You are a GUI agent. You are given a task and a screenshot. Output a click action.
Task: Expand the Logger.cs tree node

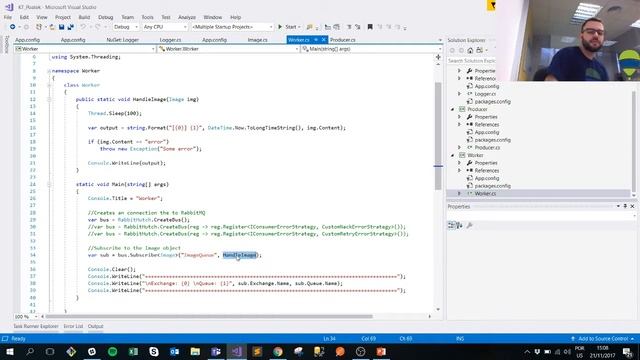click(460, 94)
